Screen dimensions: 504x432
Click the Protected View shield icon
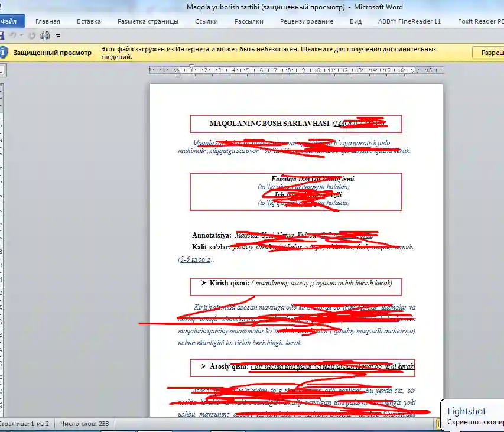tap(3, 52)
